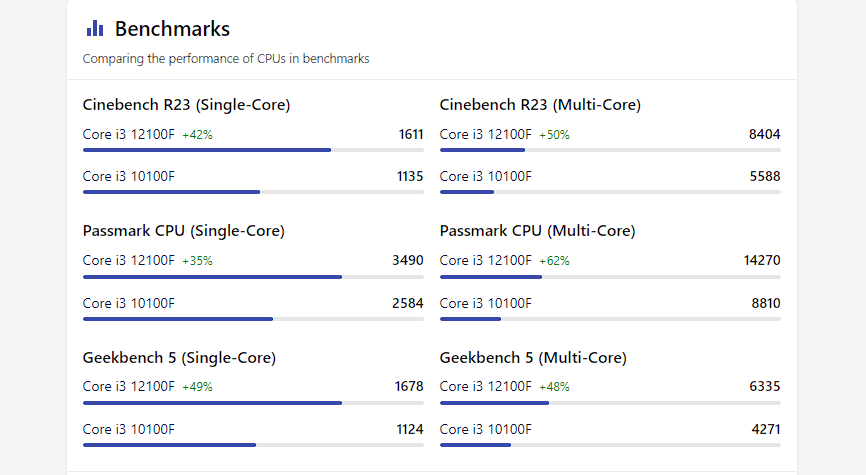Click the Geekbench 5 (Multi-Core) heading
The height and width of the screenshot is (475, 866).
click(x=533, y=358)
